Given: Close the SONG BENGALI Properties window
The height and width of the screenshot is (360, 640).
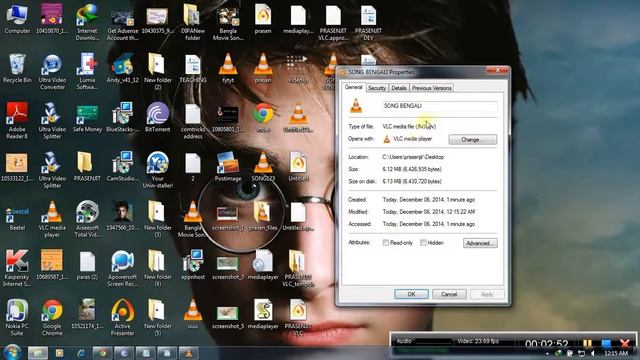Looking at the screenshot, I should click(498, 71).
